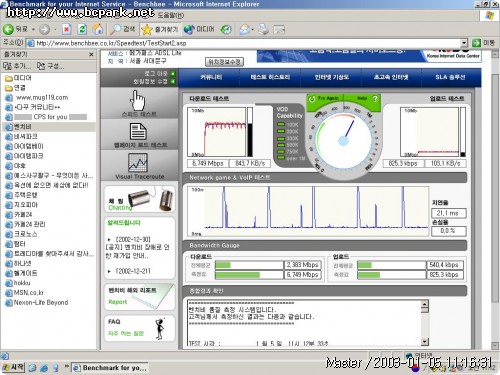Toggle the Favorites (즐겨찾기) star button
This screenshot has width=500, height=375.
click(x=160, y=30)
